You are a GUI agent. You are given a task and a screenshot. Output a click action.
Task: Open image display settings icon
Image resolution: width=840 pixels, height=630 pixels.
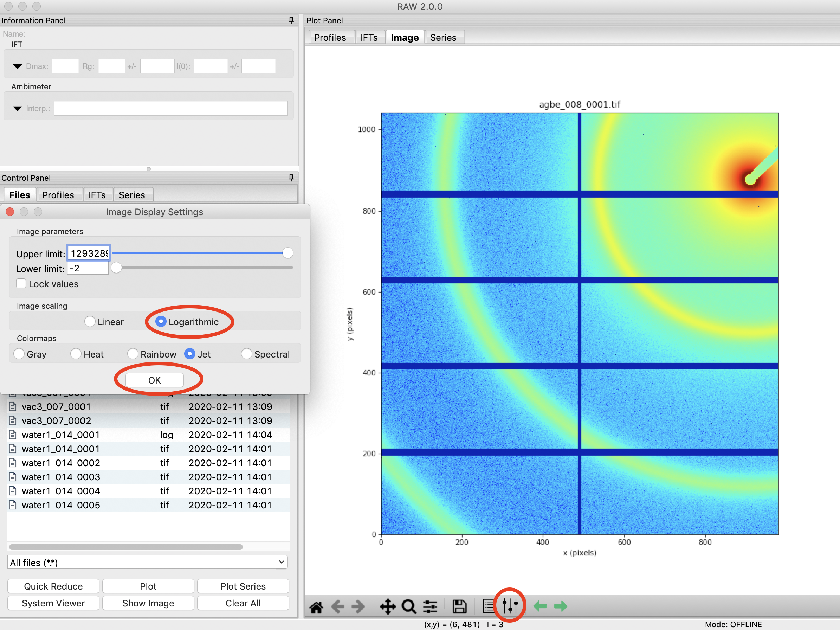pos(510,606)
